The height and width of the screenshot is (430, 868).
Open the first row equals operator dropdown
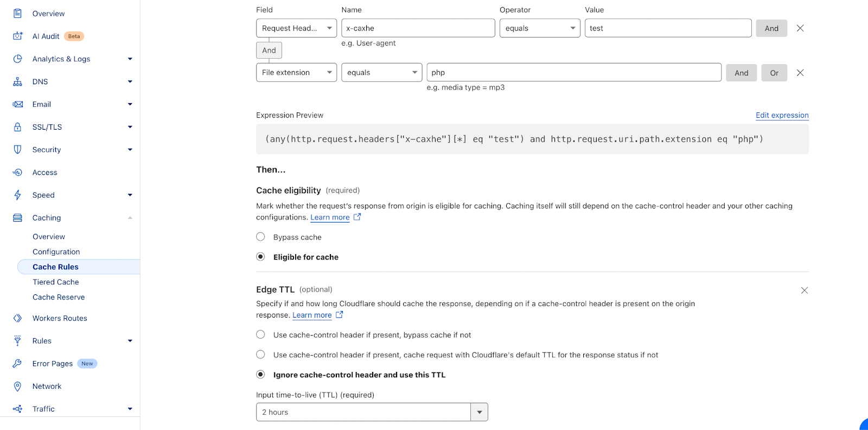540,28
